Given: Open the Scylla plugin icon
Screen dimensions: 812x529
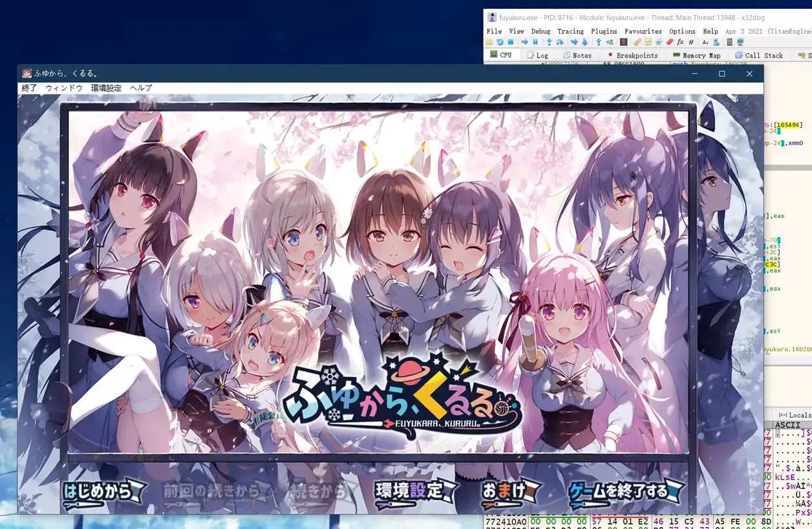Looking at the screenshot, I should coord(624,42).
